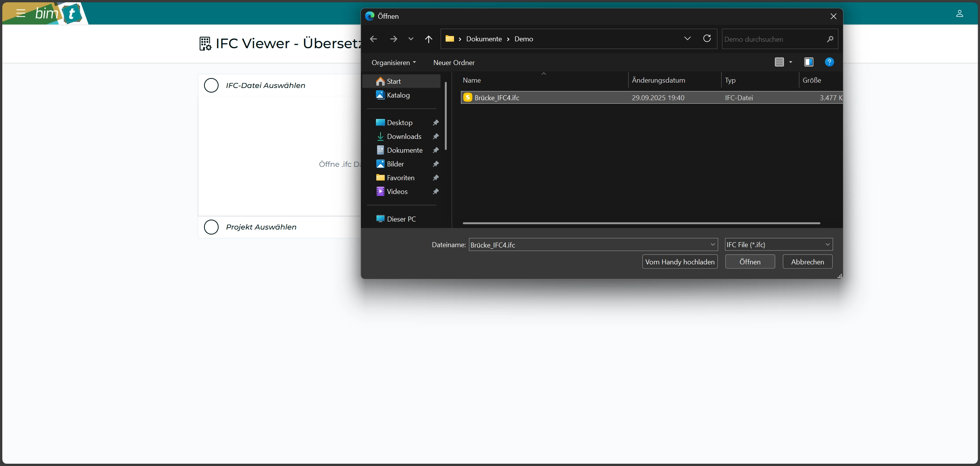The width and height of the screenshot is (980, 466).
Task: Click the user account icon
Action: [959, 14]
